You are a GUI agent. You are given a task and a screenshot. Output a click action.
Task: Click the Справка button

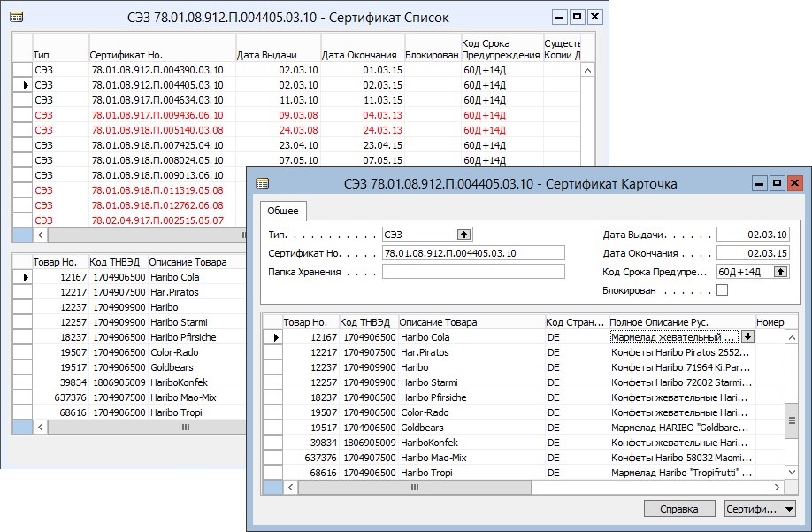click(x=679, y=509)
